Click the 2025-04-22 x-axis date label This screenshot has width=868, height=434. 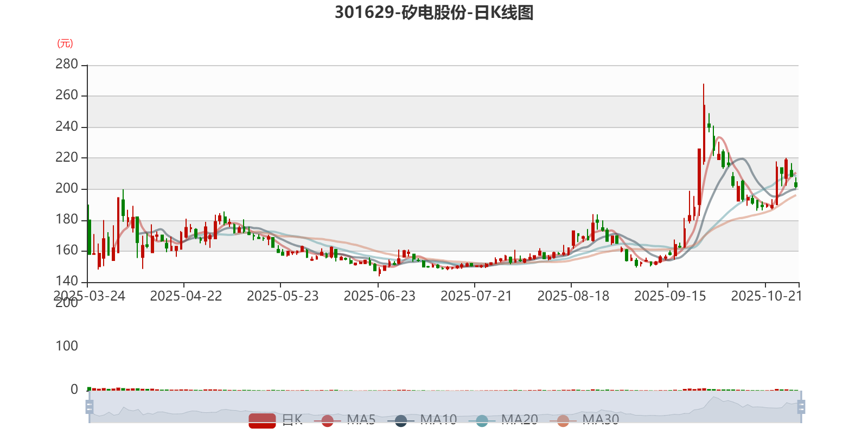pos(186,296)
